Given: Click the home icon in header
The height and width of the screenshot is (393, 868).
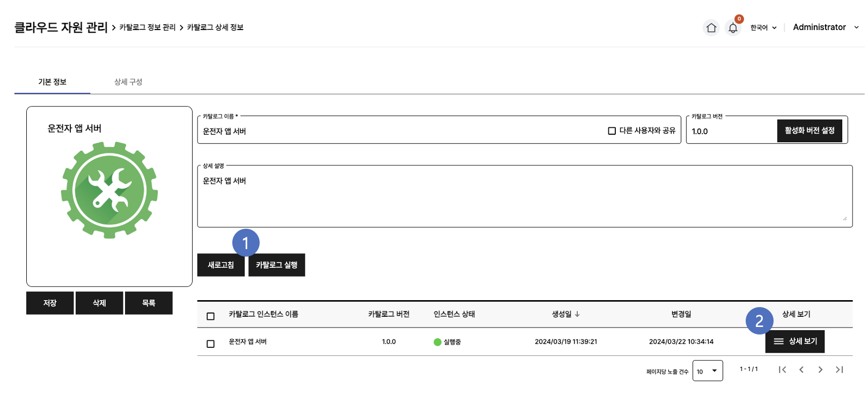Looking at the screenshot, I should click(711, 27).
